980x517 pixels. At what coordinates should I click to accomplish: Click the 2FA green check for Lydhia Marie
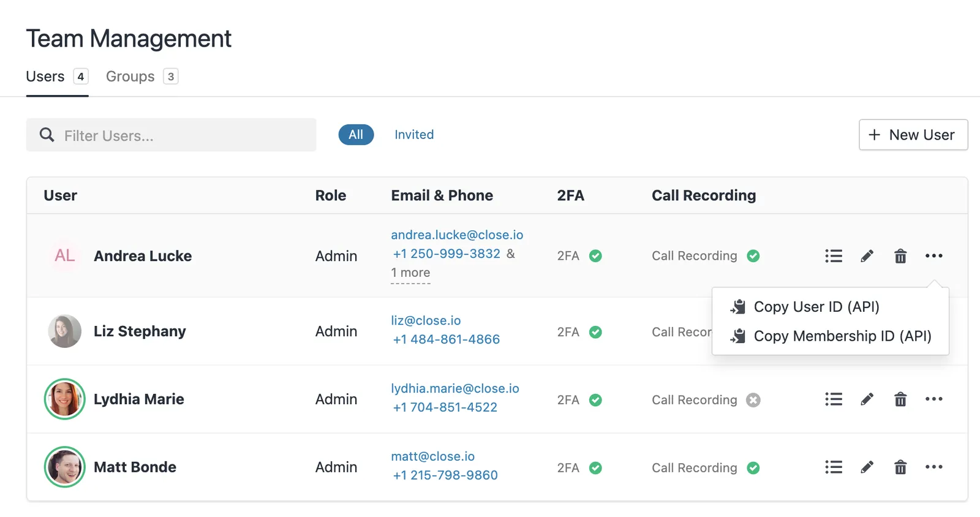pyautogui.click(x=595, y=400)
